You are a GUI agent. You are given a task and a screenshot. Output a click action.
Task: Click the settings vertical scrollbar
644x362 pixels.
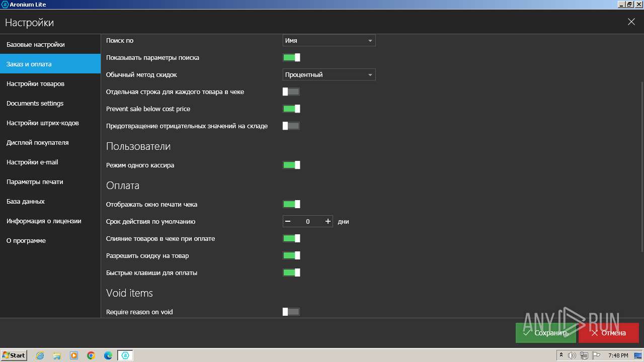(641, 166)
